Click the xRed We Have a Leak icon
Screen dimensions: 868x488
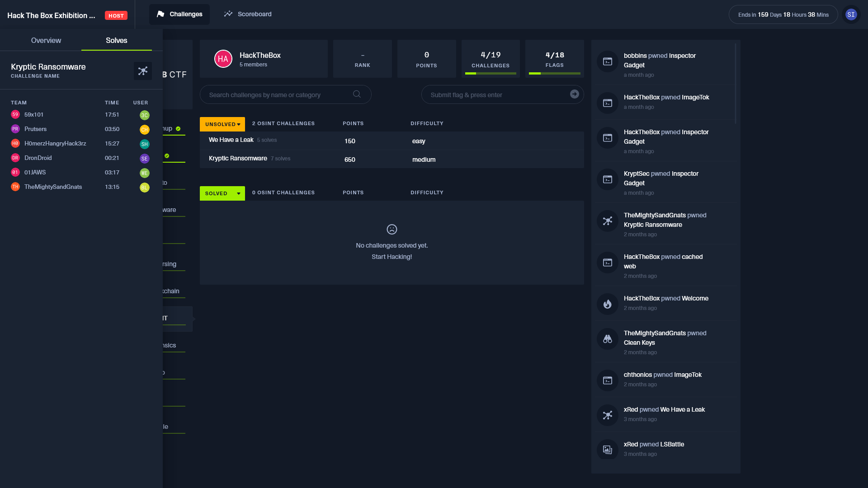coord(608,415)
